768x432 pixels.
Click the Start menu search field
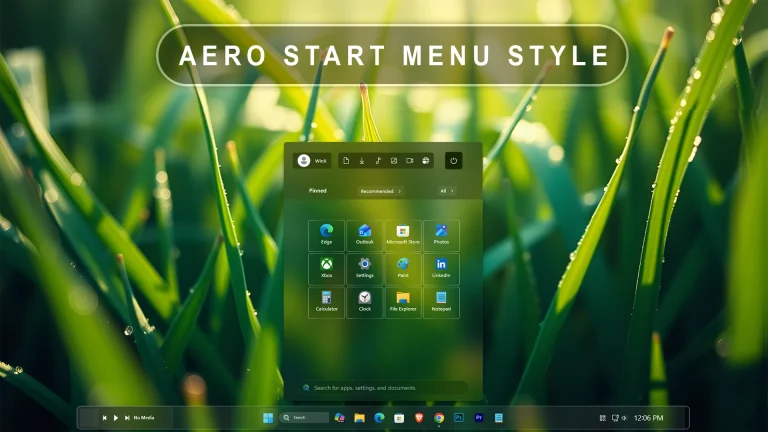click(383, 387)
